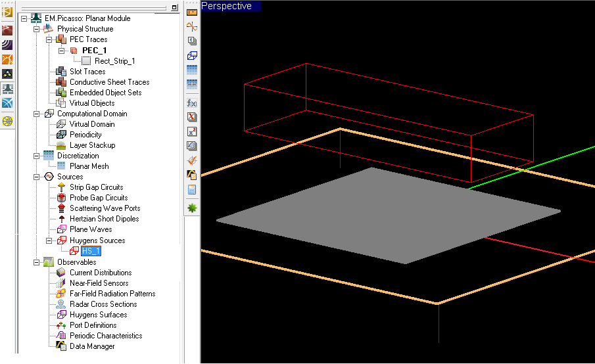Image resolution: width=595 pixels, height=364 pixels.
Task: Collapse the Physical Structure tree node
Action: (37, 29)
